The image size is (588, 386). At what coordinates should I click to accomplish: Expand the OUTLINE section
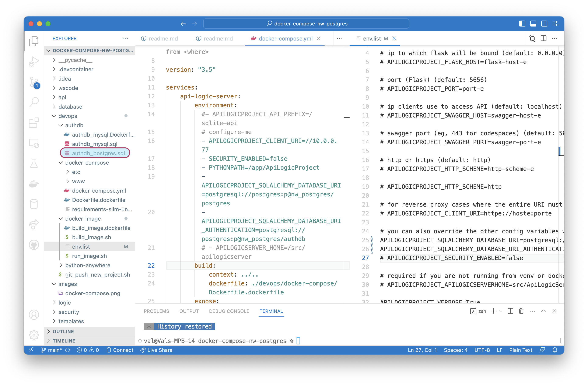63,331
